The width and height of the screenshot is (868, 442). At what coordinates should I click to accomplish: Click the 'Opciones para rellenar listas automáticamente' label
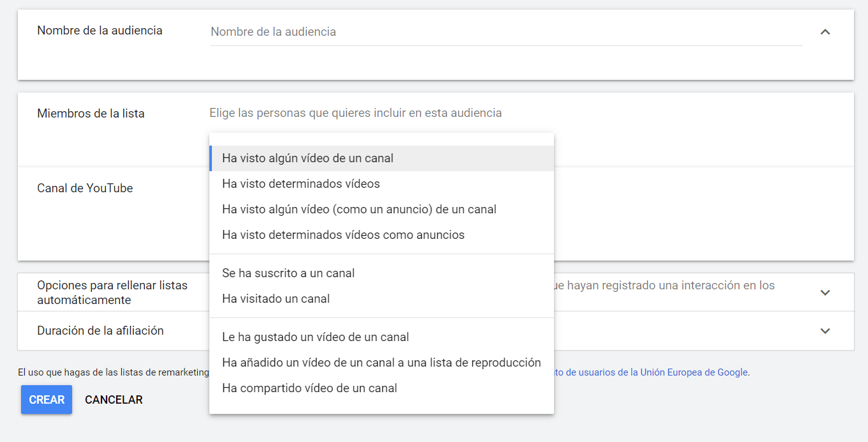[x=112, y=293]
